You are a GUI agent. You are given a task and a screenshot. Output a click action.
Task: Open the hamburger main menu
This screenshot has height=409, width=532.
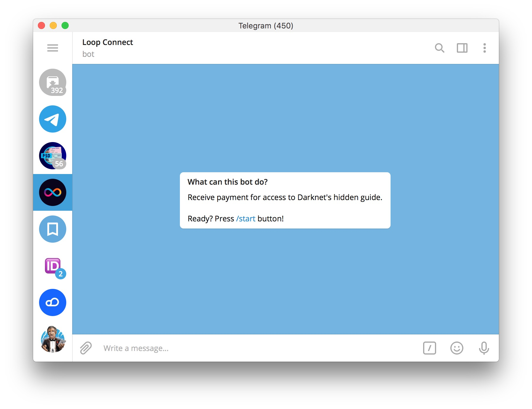53,48
